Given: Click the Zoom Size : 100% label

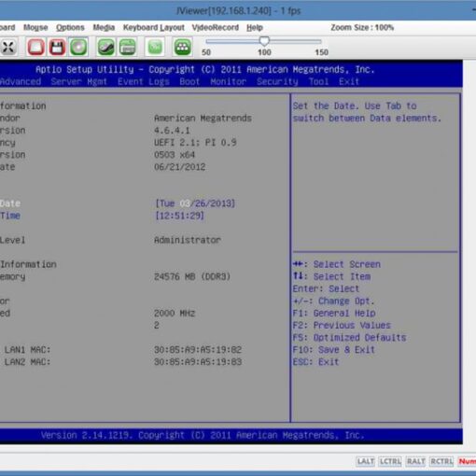Looking at the screenshot, I should 362,27.
